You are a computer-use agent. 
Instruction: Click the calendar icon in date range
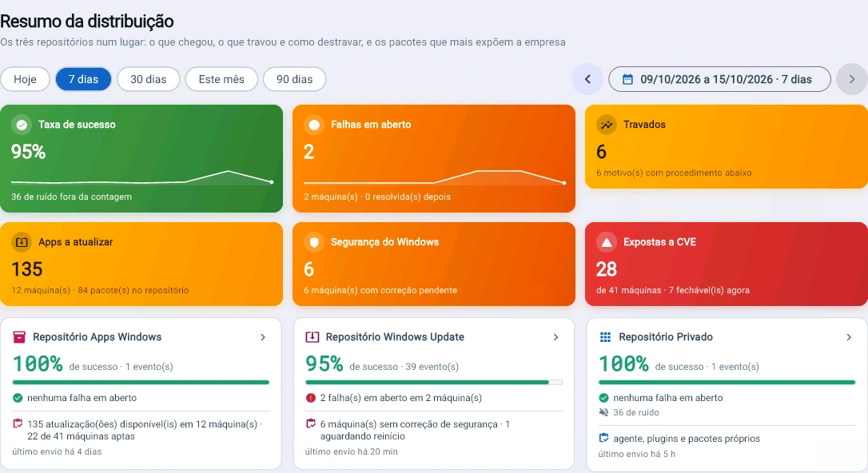pos(627,79)
